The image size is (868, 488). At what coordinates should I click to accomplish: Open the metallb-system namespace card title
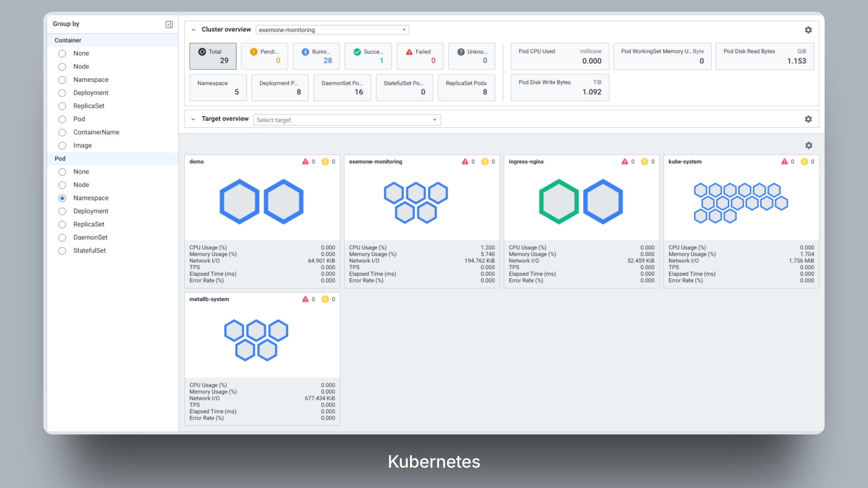(209, 299)
